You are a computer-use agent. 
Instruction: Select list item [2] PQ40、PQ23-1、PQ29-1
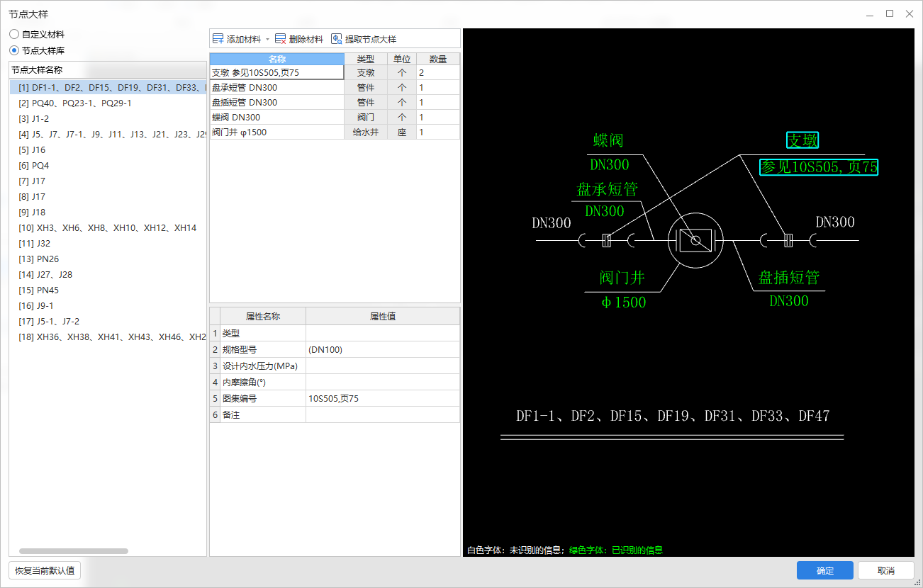click(x=108, y=103)
